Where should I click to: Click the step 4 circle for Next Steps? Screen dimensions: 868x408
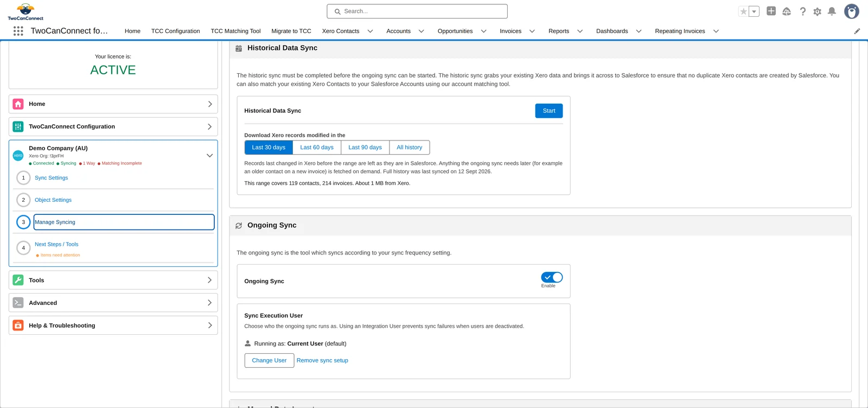click(x=23, y=248)
